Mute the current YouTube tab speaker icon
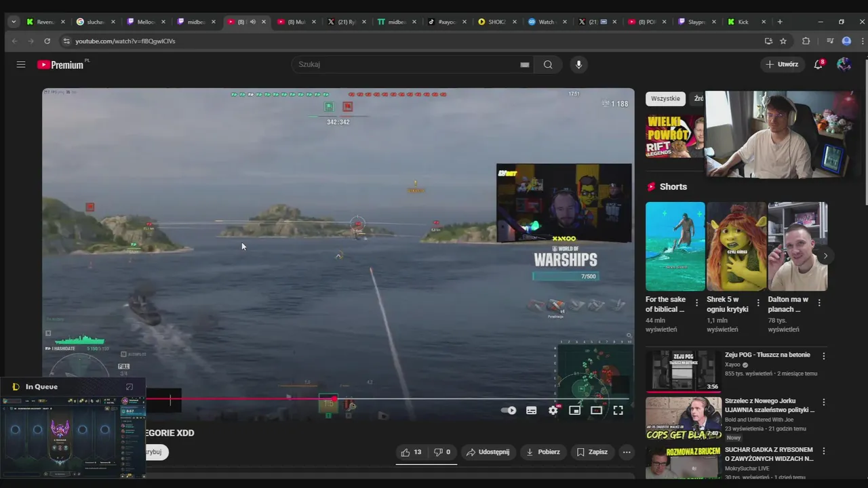The width and height of the screenshot is (868, 488). pyautogui.click(x=252, y=22)
